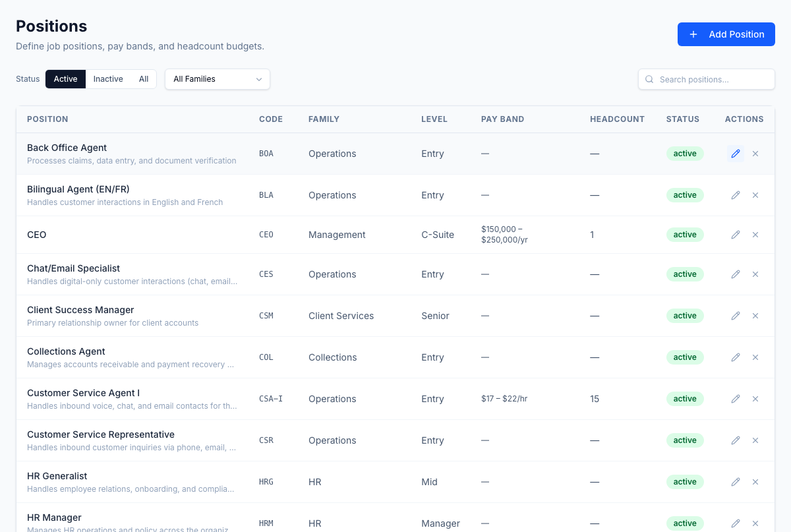This screenshot has height=532, width=791.
Task: Click the search magnifier icon
Action: 649,79
